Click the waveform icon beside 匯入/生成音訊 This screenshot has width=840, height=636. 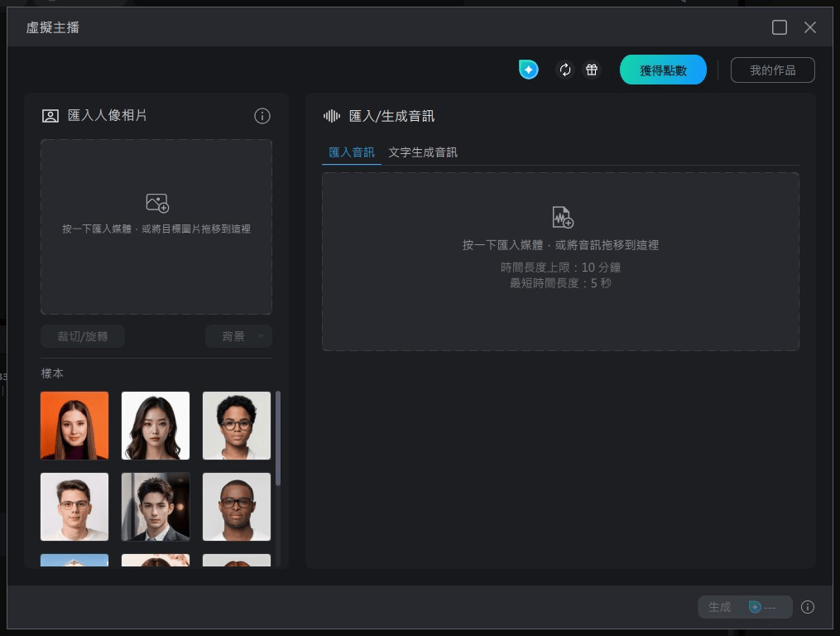[x=330, y=117]
